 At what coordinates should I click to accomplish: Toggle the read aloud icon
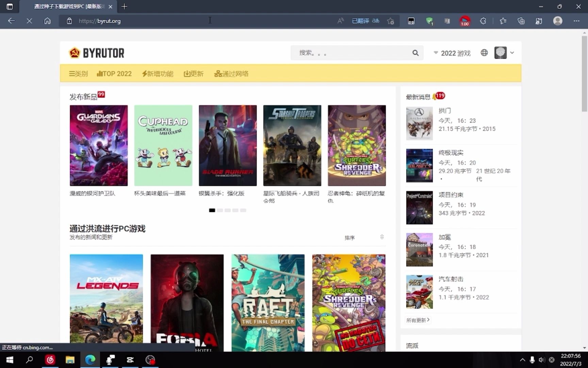tap(340, 21)
